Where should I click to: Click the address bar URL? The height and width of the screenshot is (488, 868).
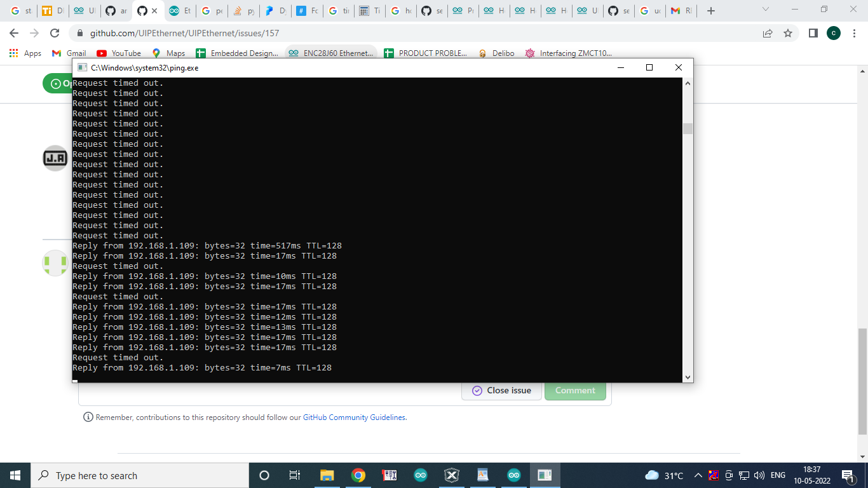pos(184,33)
